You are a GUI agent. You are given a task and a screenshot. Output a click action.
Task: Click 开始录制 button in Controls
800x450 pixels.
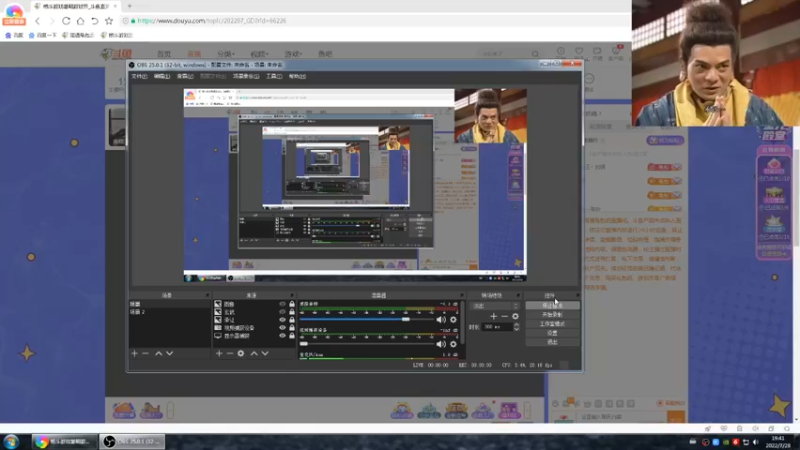click(x=553, y=315)
